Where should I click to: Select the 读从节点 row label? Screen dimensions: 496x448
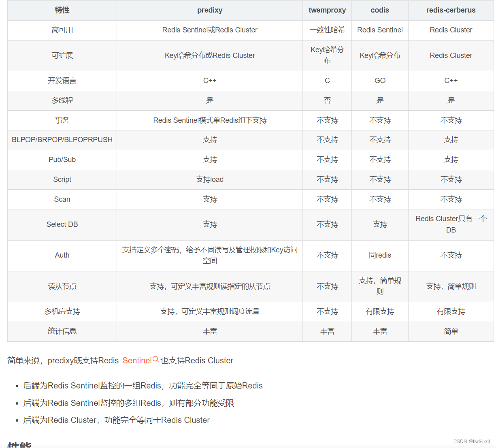(x=62, y=286)
